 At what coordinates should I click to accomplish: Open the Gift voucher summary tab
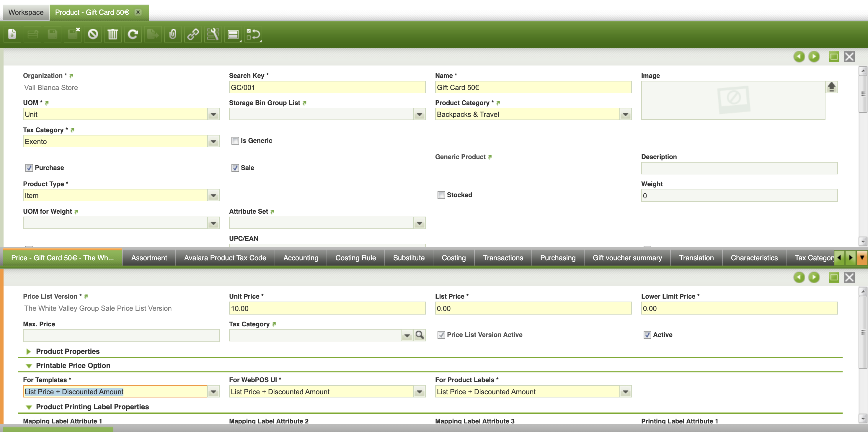tap(627, 258)
